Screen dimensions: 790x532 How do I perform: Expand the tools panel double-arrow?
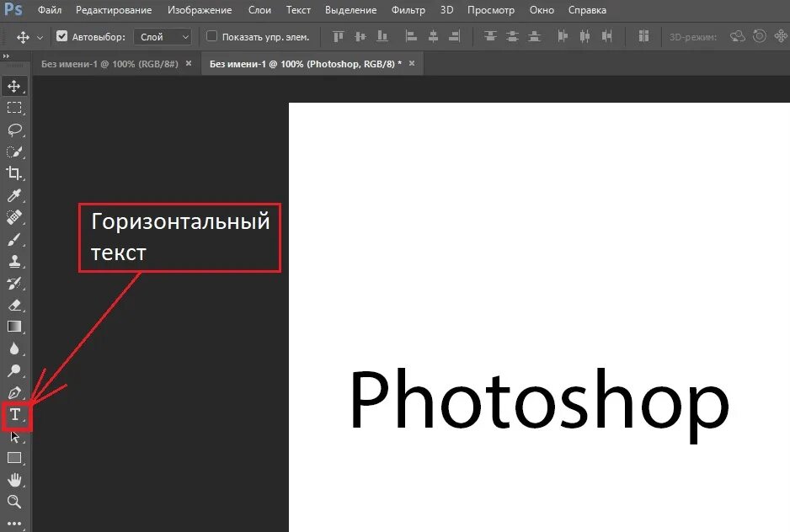(x=7, y=56)
